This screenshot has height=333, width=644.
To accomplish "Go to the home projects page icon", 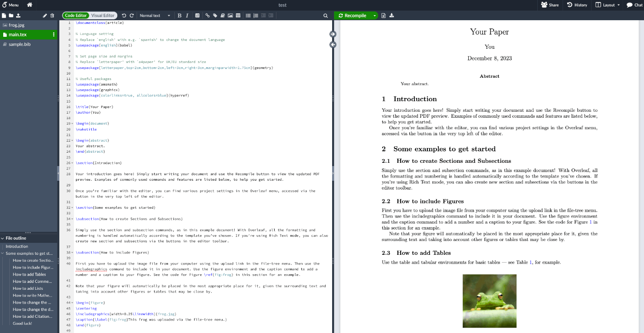I will (x=30, y=5).
